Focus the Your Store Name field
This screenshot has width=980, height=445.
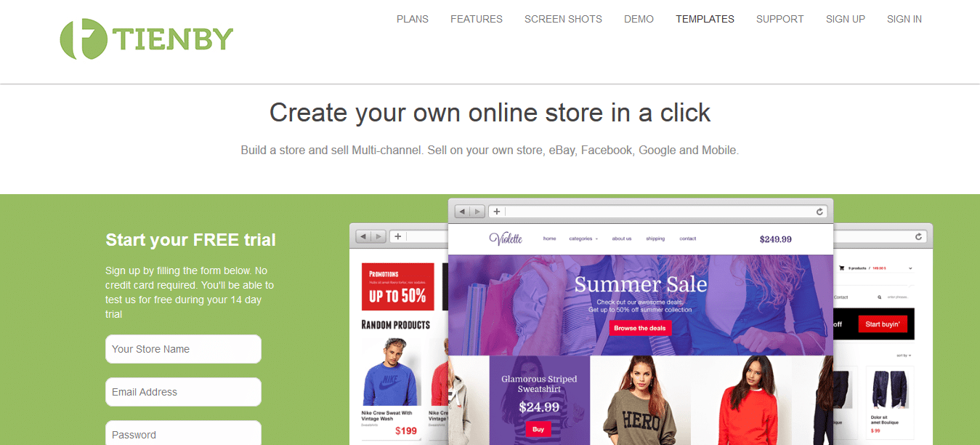tap(183, 349)
